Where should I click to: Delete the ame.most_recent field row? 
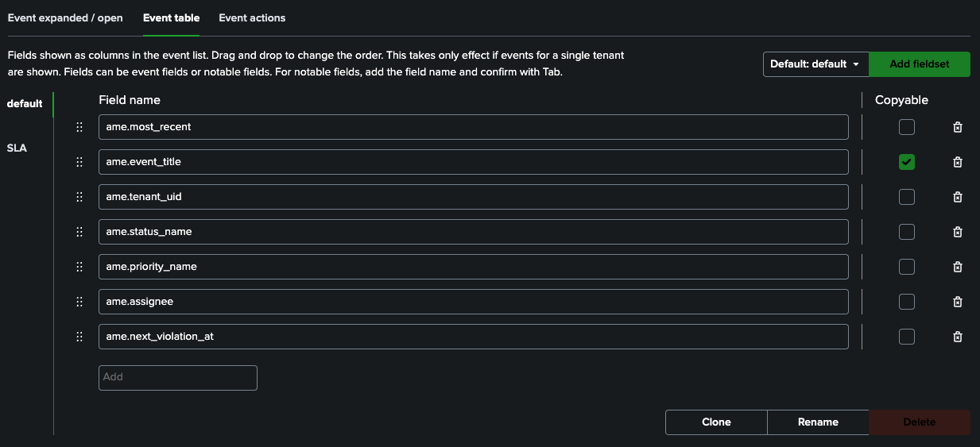point(958,127)
